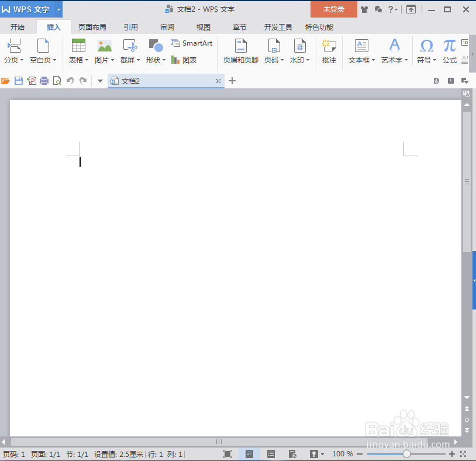
Task: Open the feedback chat bubble icon
Action: coord(378,9)
